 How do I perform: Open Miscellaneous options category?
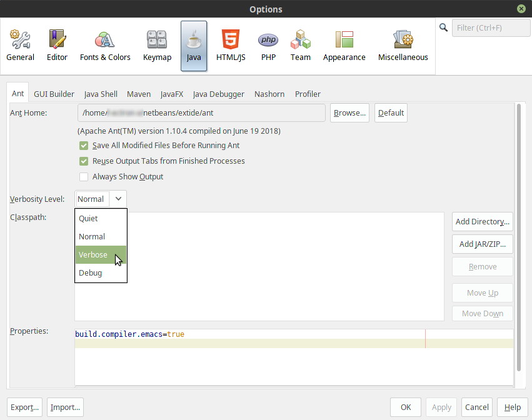point(403,46)
